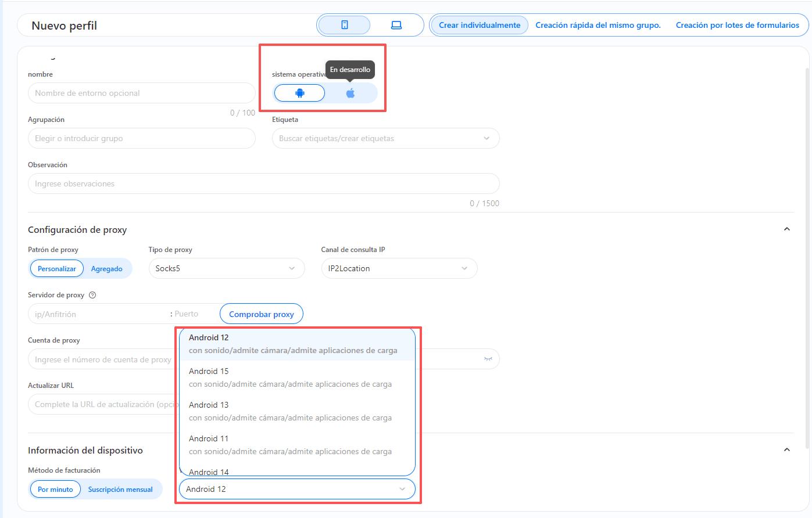
Task: Open the IP2Location query channel dropdown
Action: click(399, 268)
